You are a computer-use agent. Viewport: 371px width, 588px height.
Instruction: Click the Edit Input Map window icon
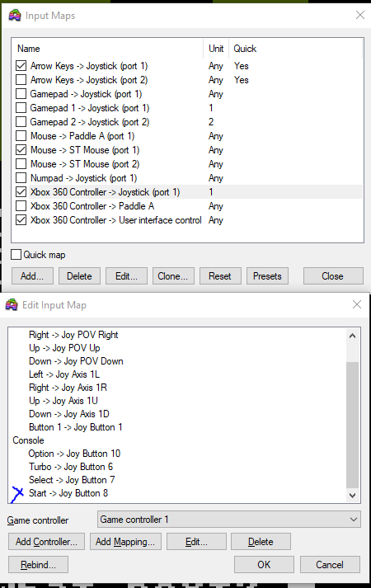[12, 305]
